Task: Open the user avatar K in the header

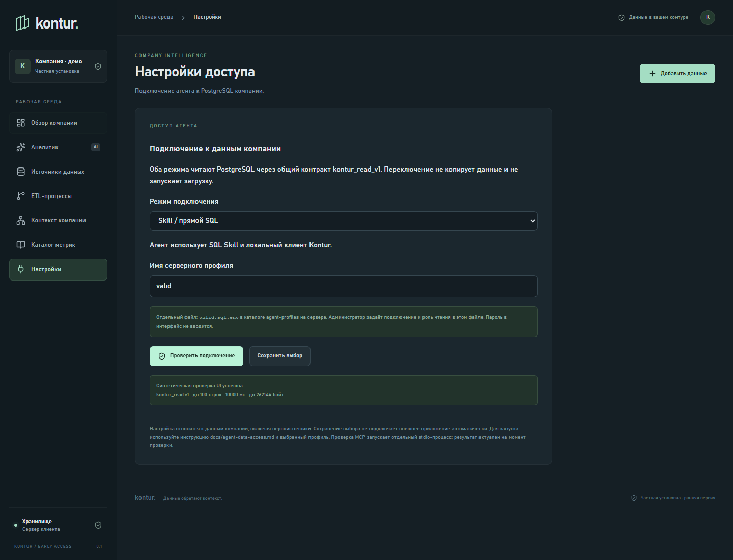Action: click(708, 17)
